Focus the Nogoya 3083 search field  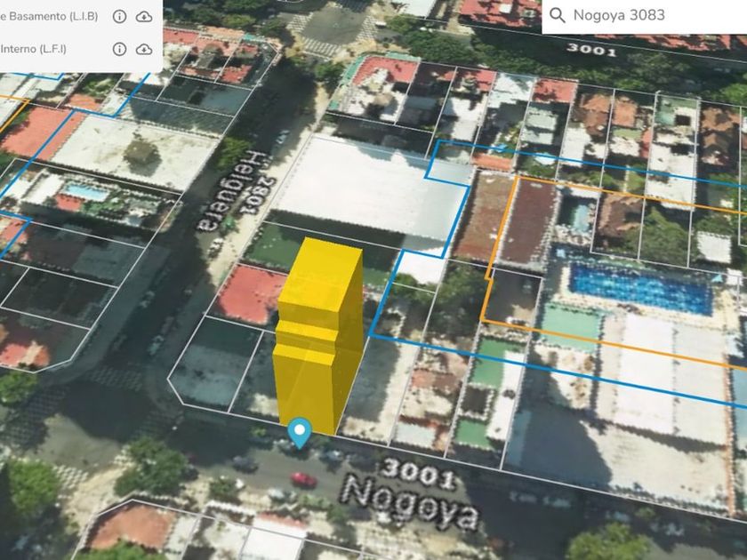tap(645, 16)
